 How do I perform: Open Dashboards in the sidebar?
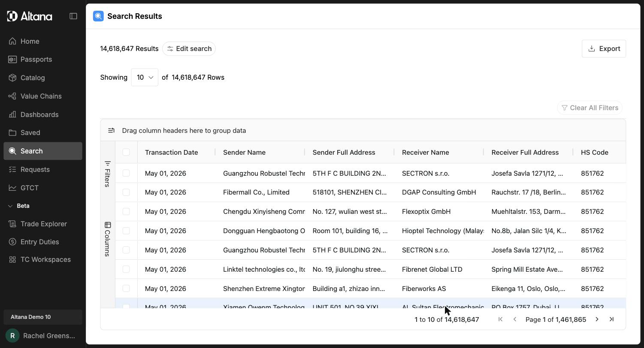(43, 114)
